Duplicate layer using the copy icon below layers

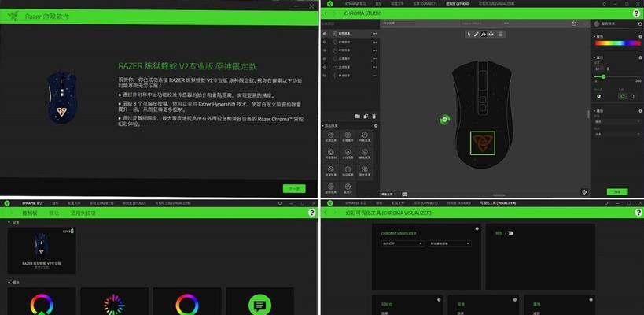[x=366, y=117]
